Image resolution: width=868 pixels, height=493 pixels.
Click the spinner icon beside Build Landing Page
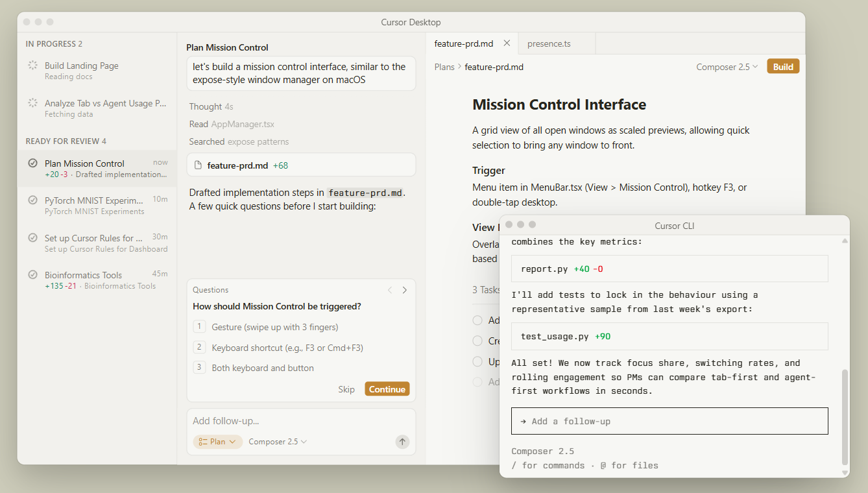pyautogui.click(x=32, y=66)
